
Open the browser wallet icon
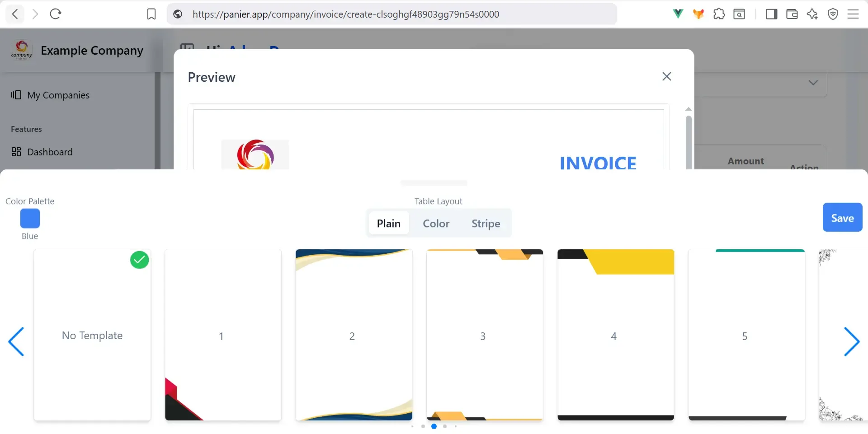792,14
